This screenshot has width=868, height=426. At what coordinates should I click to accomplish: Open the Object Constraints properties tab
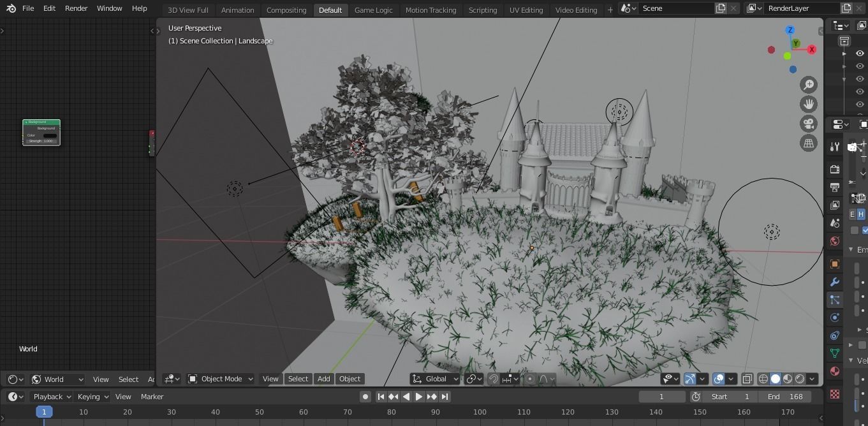click(835, 335)
